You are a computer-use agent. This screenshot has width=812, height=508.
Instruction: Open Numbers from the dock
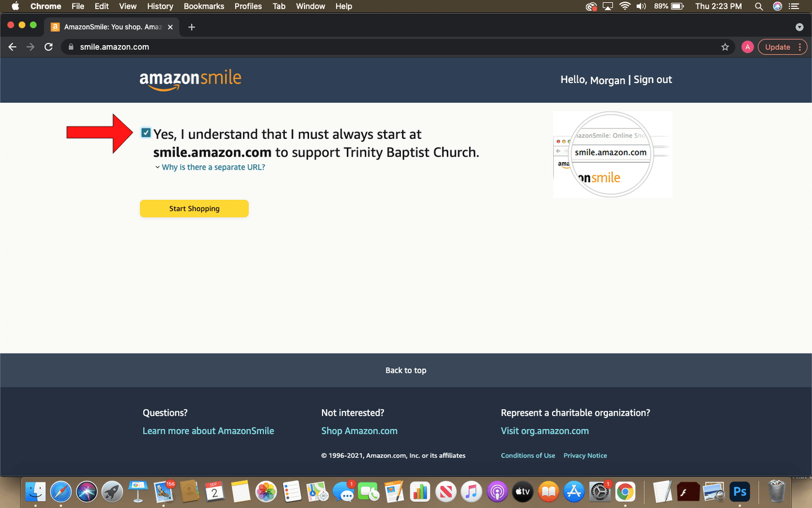point(420,492)
